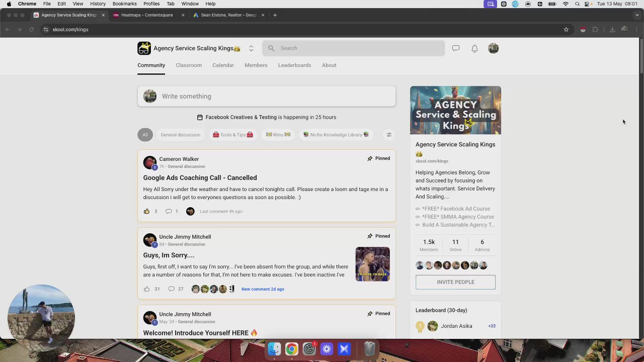Like Cameron Walker's Google Ads post
This screenshot has height=362, width=644.
point(146,211)
